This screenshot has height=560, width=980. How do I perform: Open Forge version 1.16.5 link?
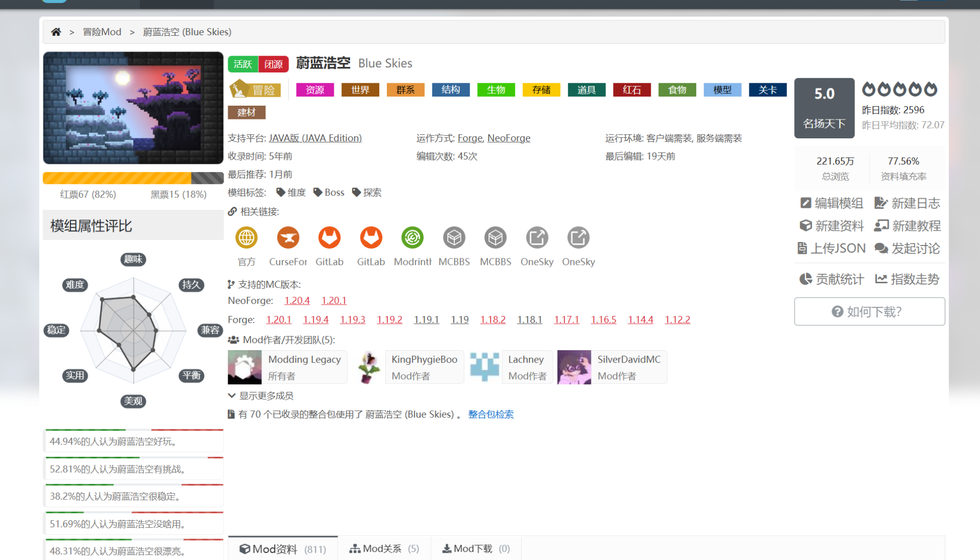click(603, 320)
